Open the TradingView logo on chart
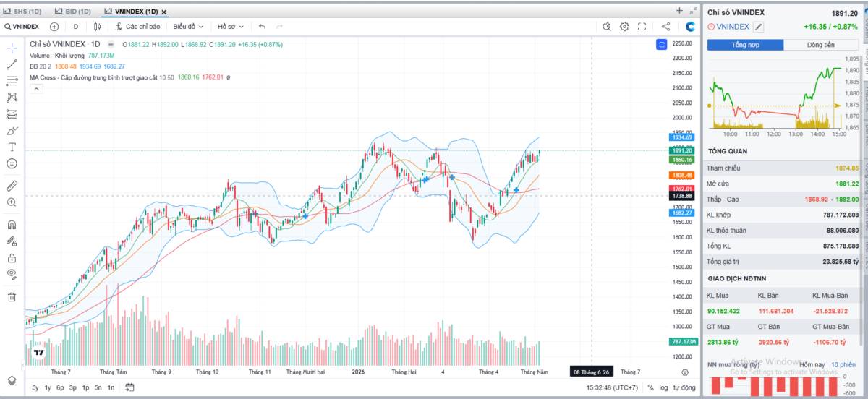This screenshot has width=868, height=399. coord(39,353)
